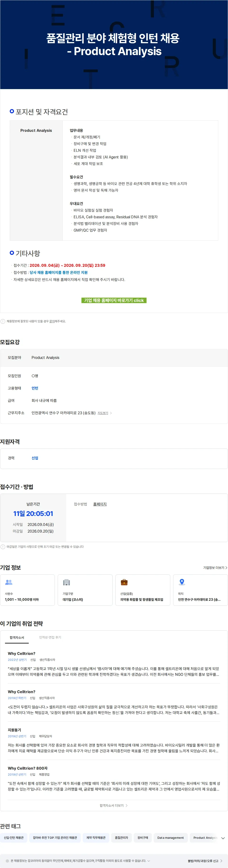Click the 회사 내규에 따름 salary text

point(44,400)
